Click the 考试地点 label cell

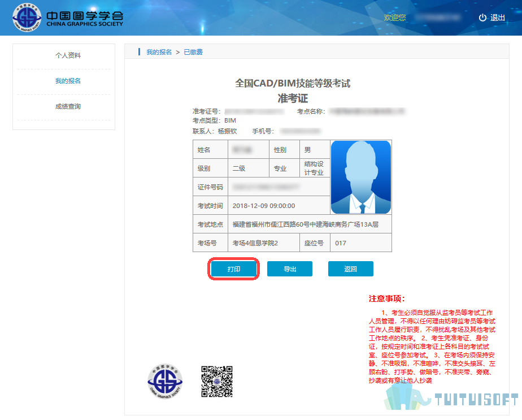[x=210, y=224]
